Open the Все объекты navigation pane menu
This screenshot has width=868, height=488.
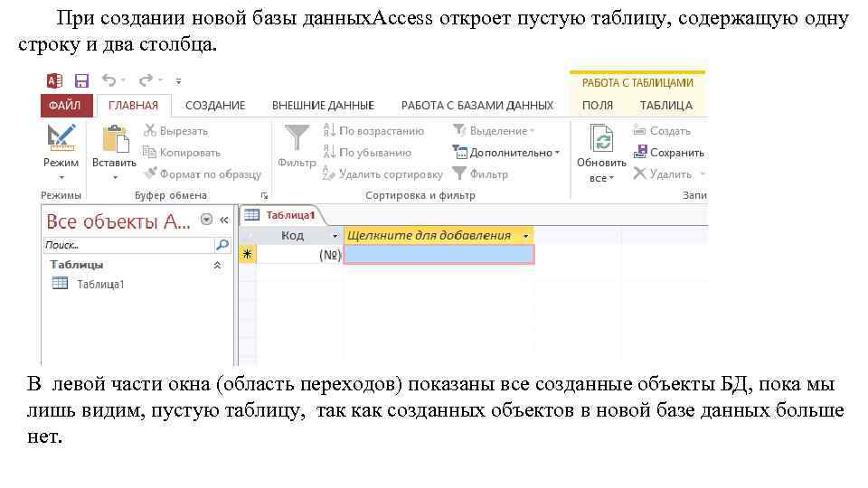[x=206, y=220]
